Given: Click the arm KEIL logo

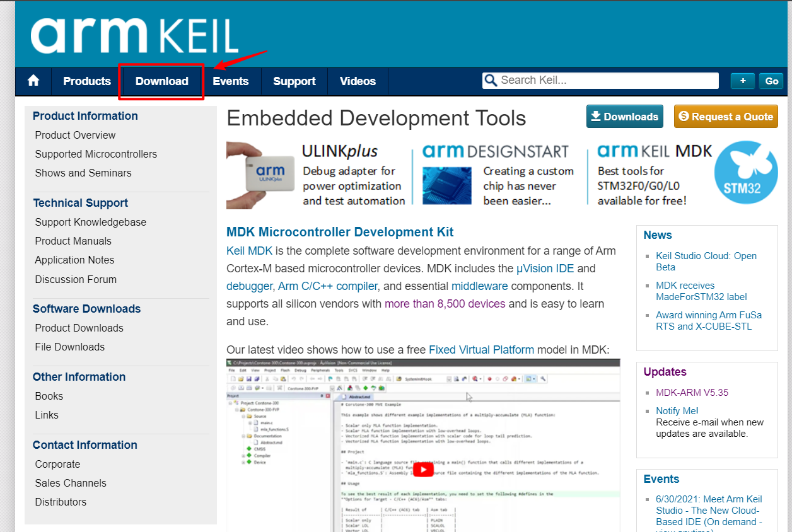Looking at the screenshot, I should click(134, 35).
